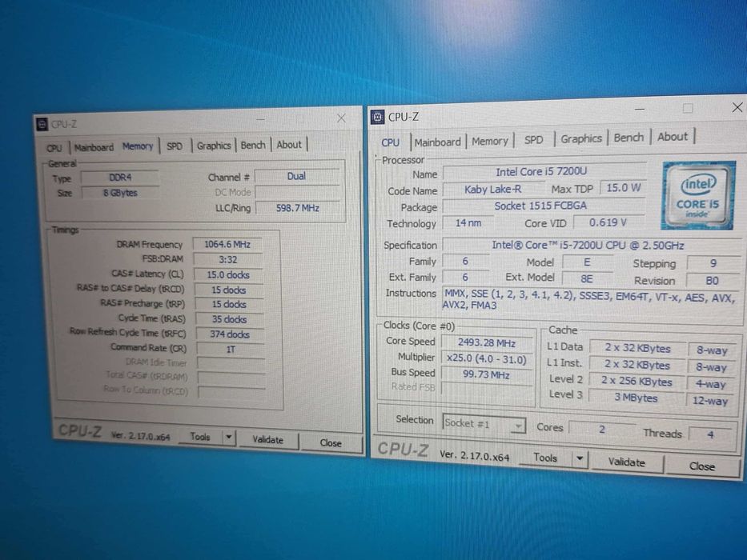Screen dimensions: 747x560
Task: Click the CAS# Latency value 15.0 clocks
Action: [x=228, y=274]
